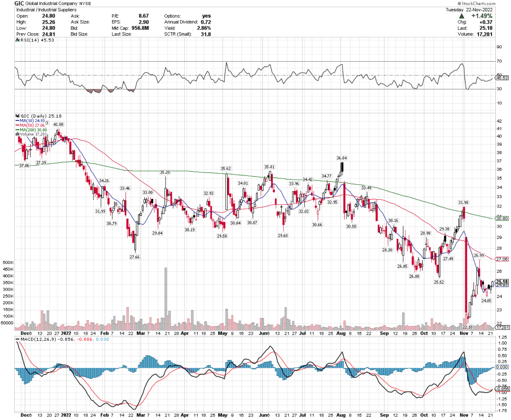Click the 31.98 peak price label
Image resolution: width=511 pixels, height=420 pixels.
point(463,202)
